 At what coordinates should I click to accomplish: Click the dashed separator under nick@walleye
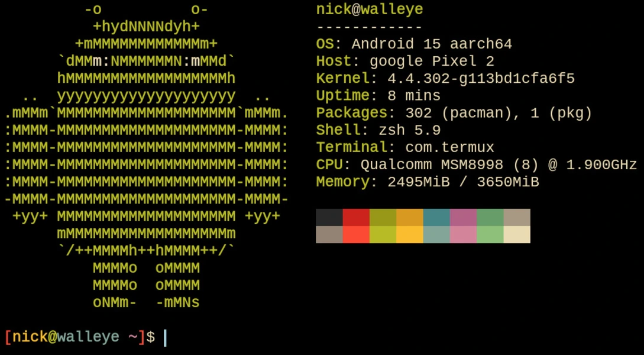click(x=368, y=26)
